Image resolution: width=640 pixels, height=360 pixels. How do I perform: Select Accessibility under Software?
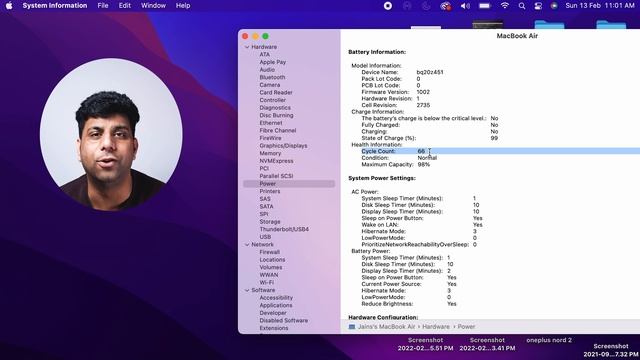pos(276,298)
